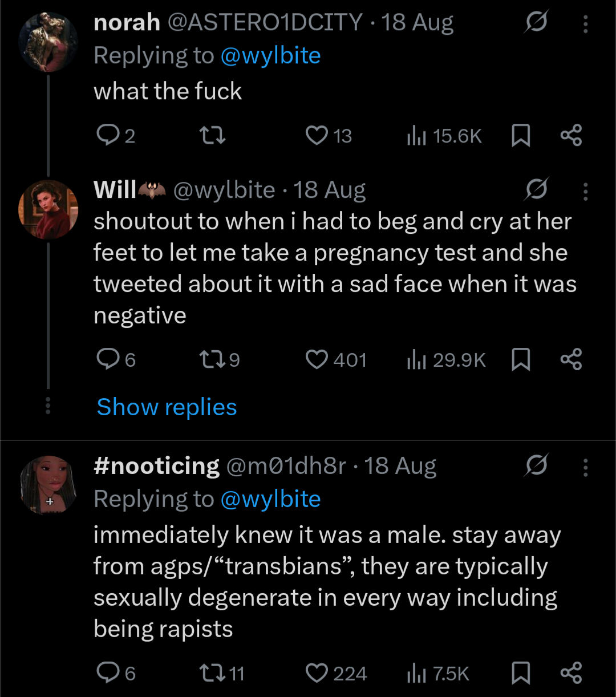View analytics showing 29.9K views
Screen dimensions: 616x697
click(446, 360)
